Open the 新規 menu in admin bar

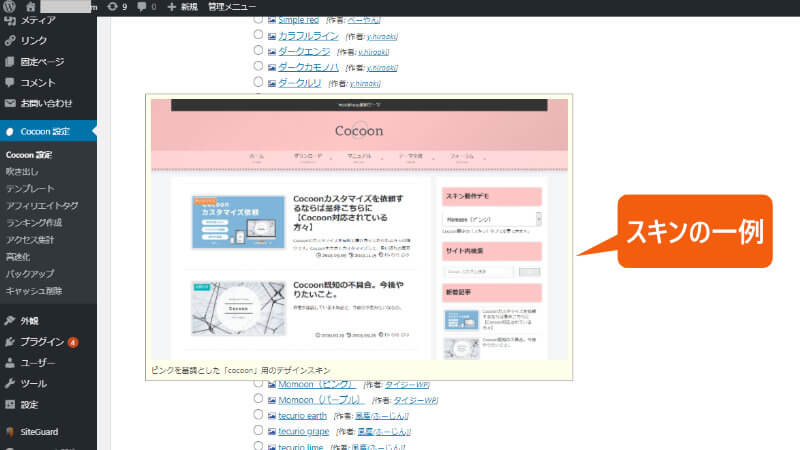[183, 7]
